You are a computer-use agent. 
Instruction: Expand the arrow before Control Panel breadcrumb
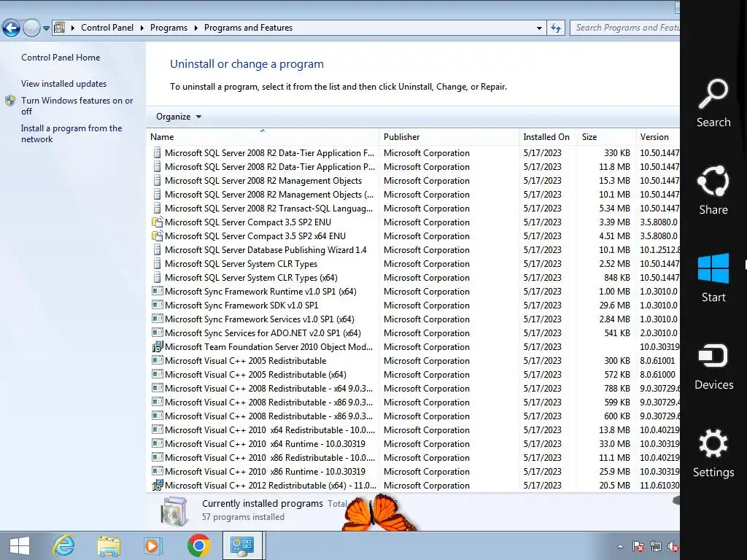73,28
